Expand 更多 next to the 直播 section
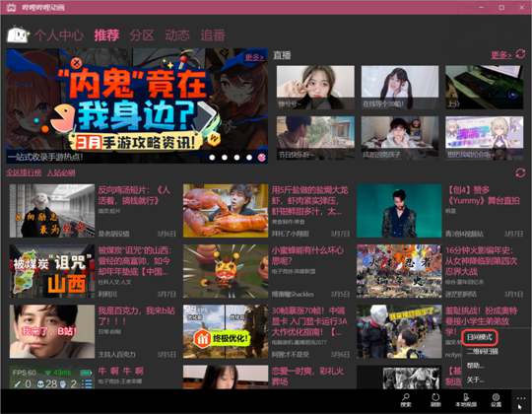 click(501, 54)
